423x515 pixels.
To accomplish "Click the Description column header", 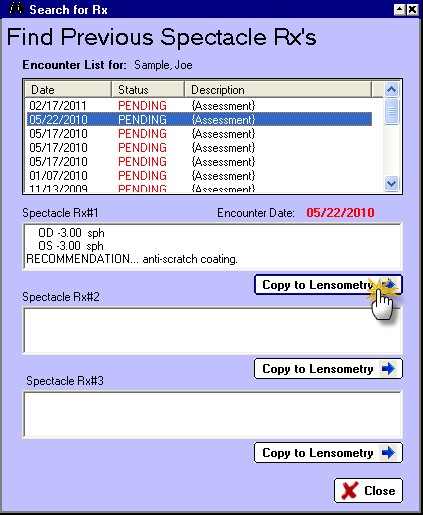I will coord(278,89).
